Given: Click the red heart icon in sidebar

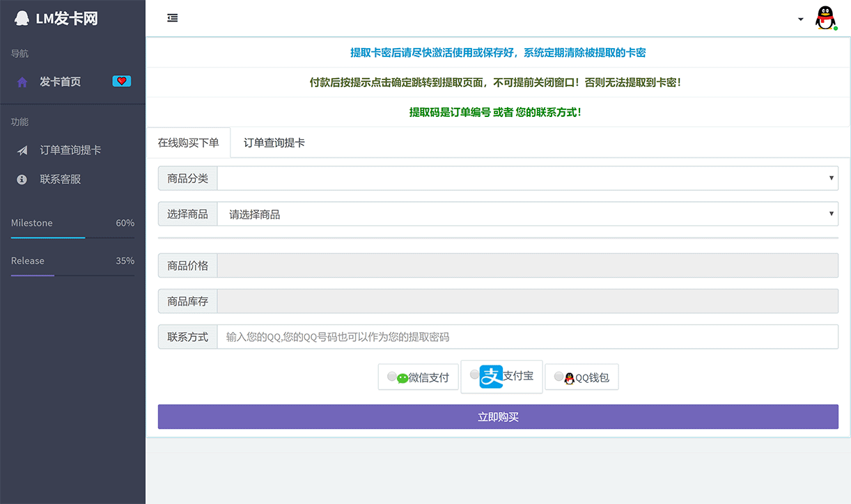Looking at the screenshot, I should click(121, 81).
